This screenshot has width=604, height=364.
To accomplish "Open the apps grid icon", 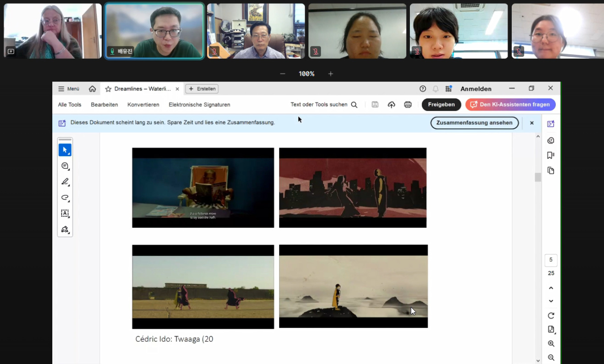I will click(448, 89).
